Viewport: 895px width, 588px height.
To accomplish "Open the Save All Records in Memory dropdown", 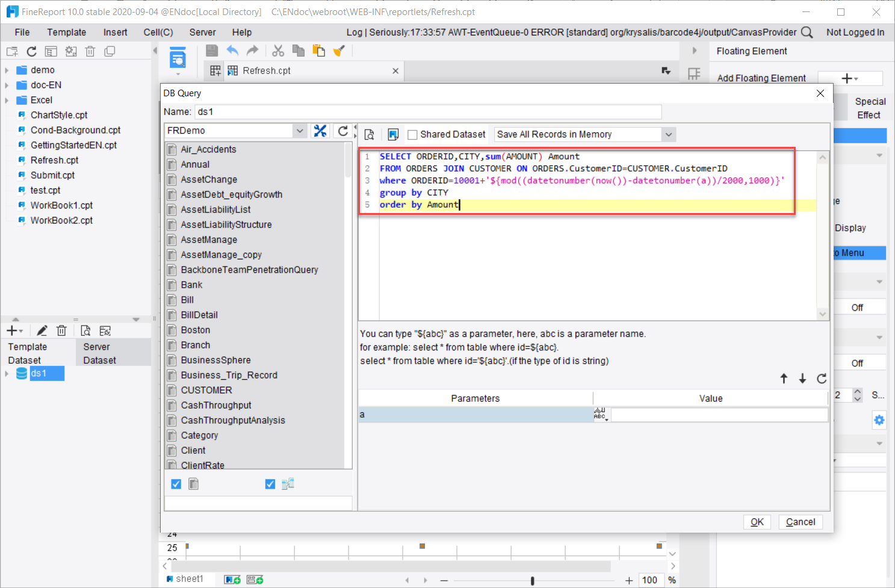I will (668, 134).
